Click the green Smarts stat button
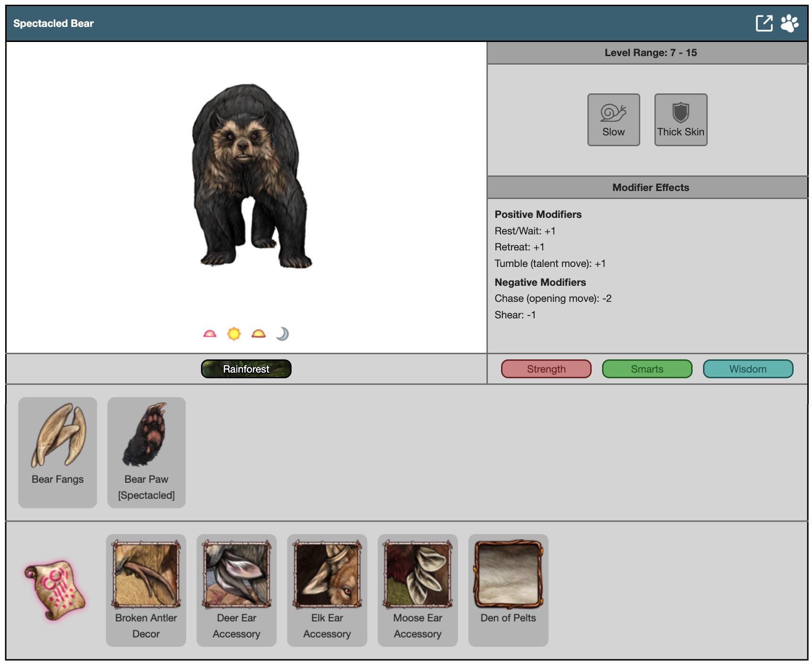812x665 pixels. click(x=647, y=369)
